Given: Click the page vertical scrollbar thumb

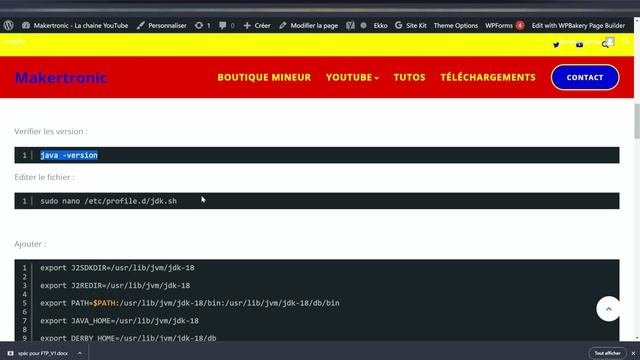Looking at the screenshot, I should [637, 121].
